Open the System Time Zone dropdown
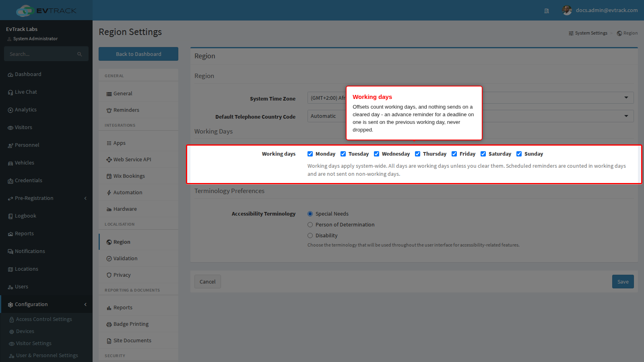 pyautogui.click(x=471, y=98)
